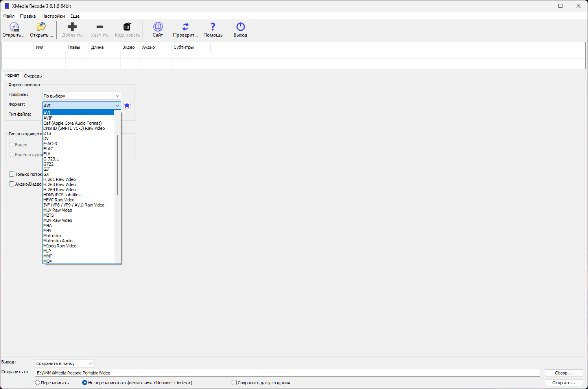Click the Проверить updates arrows icon

[185, 29]
